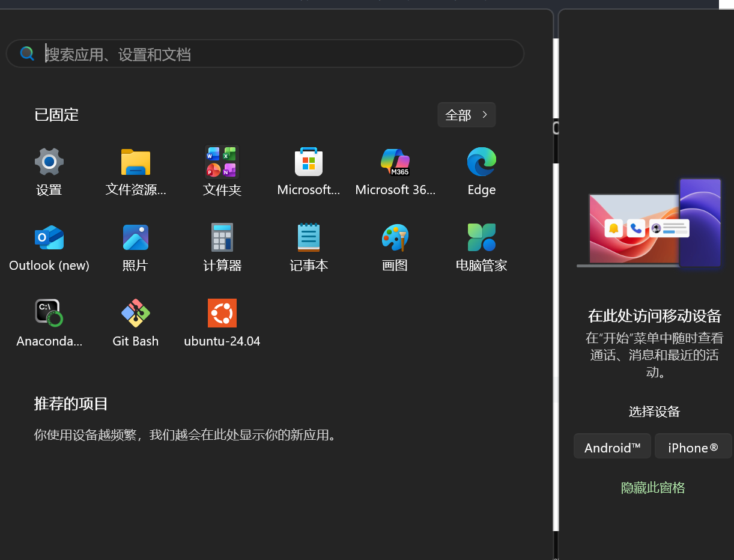Expand the 全部 all apps list

point(467,115)
